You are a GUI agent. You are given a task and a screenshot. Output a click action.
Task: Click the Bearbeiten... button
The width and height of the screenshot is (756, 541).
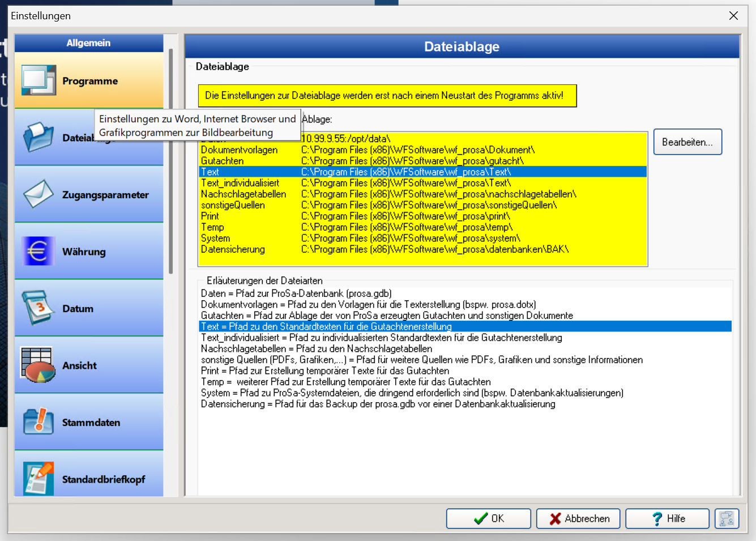click(687, 142)
